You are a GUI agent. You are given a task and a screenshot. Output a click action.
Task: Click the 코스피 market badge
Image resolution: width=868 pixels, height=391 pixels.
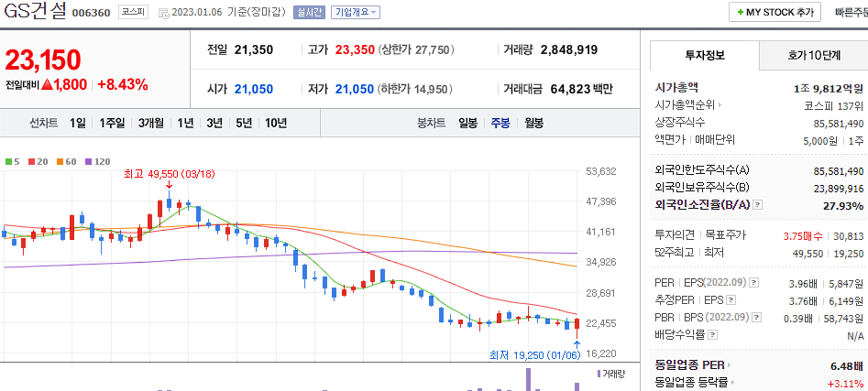(x=134, y=12)
